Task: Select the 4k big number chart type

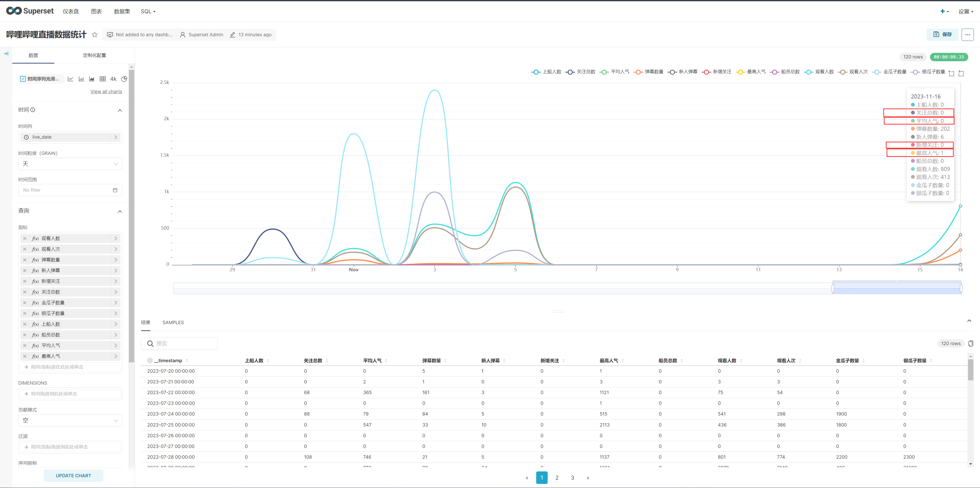Action: (x=113, y=79)
